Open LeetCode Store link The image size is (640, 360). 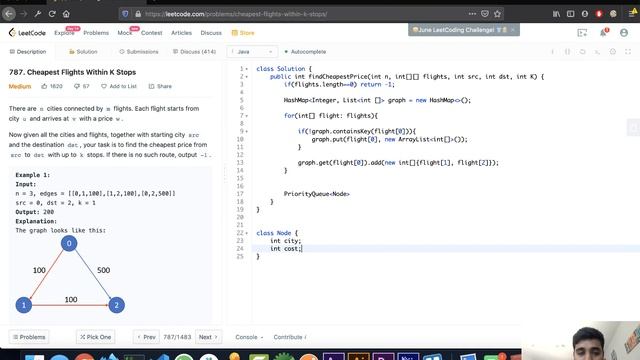[x=243, y=33]
